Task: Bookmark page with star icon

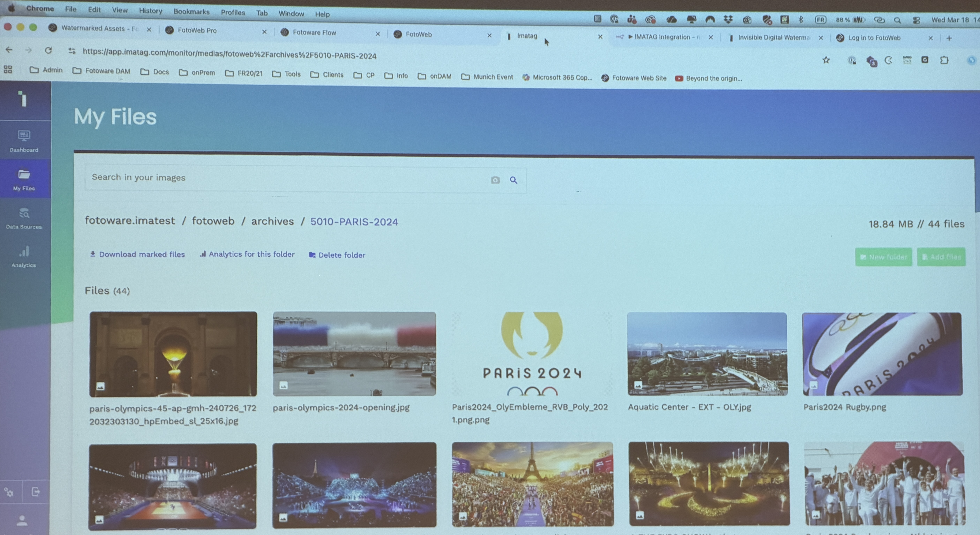Action: click(826, 60)
